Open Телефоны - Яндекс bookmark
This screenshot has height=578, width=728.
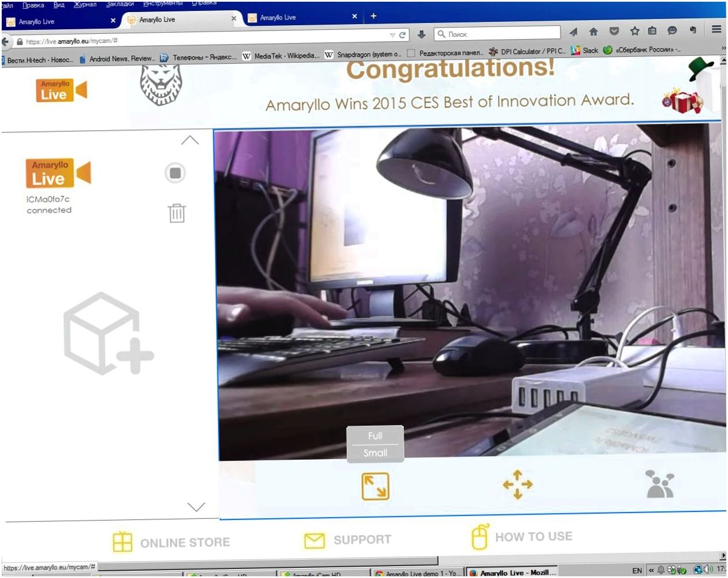click(x=198, y=57)
